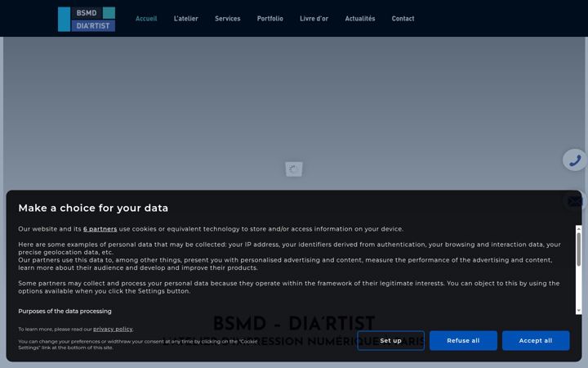588x368 pixels.
Task: Click the scrollbar down arrow
Action: tap(579, 311)
